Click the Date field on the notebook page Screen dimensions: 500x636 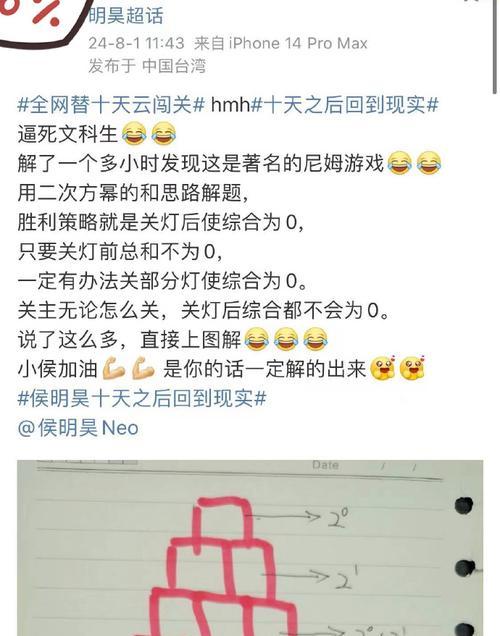pyautogui.click(x=326, y=465)
